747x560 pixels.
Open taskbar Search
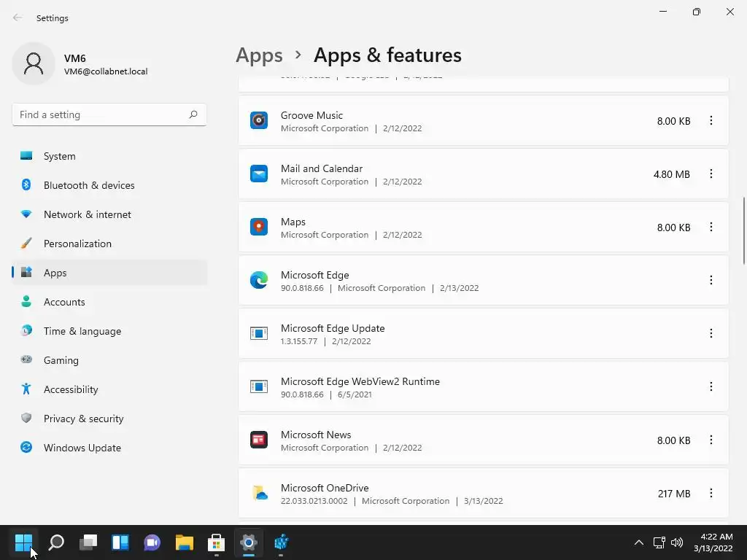tap(56, 542)
